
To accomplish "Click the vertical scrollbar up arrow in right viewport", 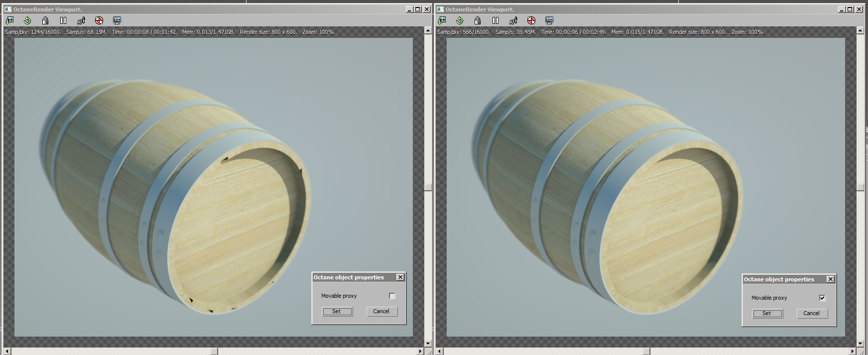I will click(x=860, y=30).
